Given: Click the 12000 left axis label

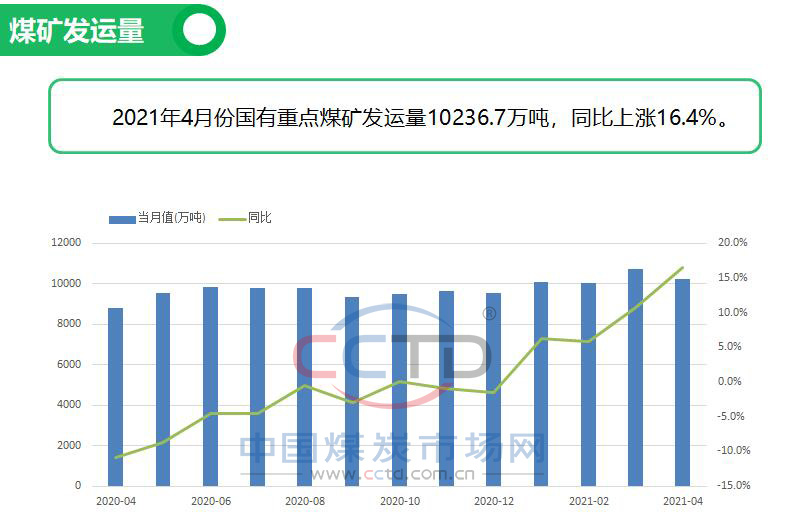Looking at the screenshot, I should [x=67, y=243].
